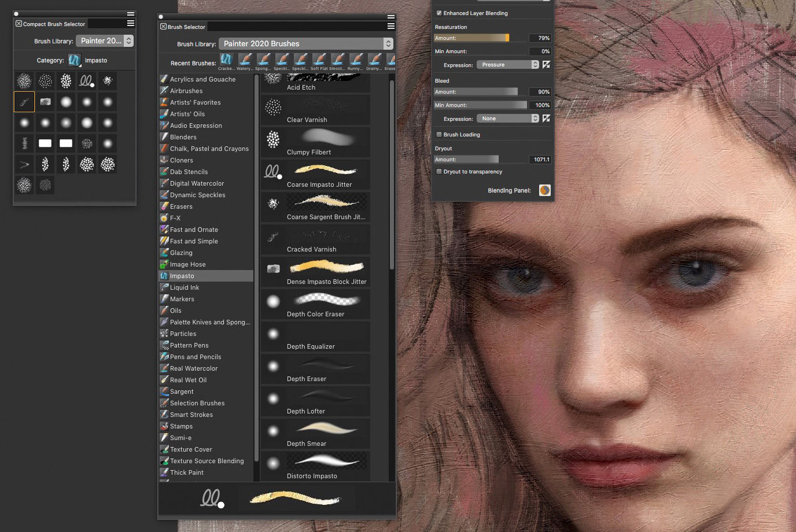
Task: Open Brush Selector panel options menu
Action: click(x=390, y=26)
